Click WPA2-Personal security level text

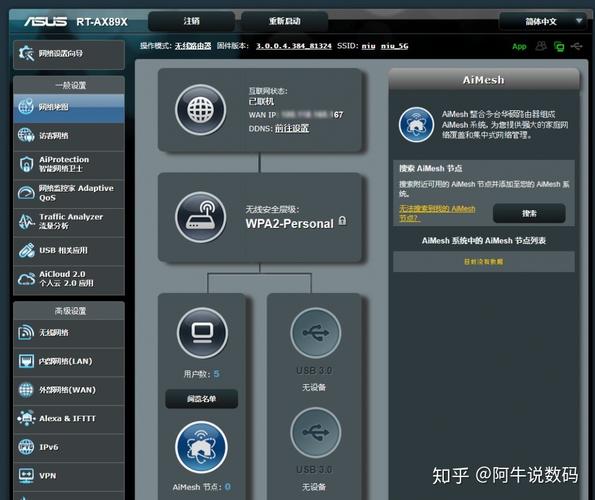pos(290,224)
